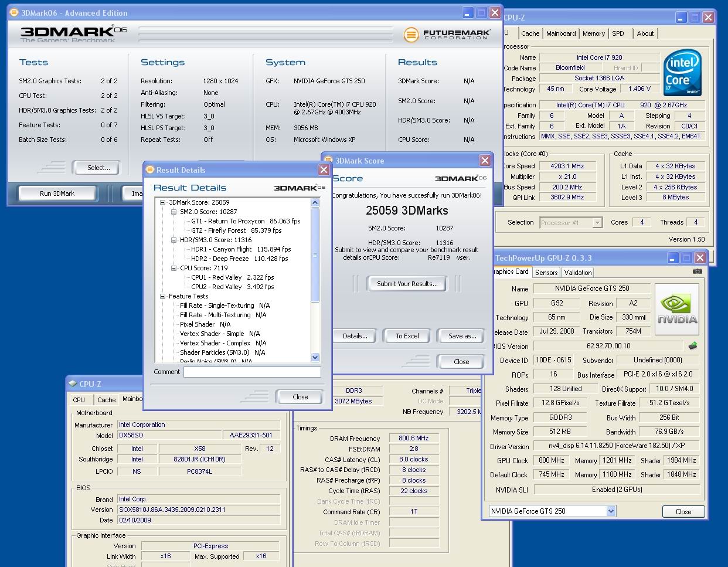728x567 pixels.
Task: Select the CPU2 - Red Valley row
Action: point(233,287)
